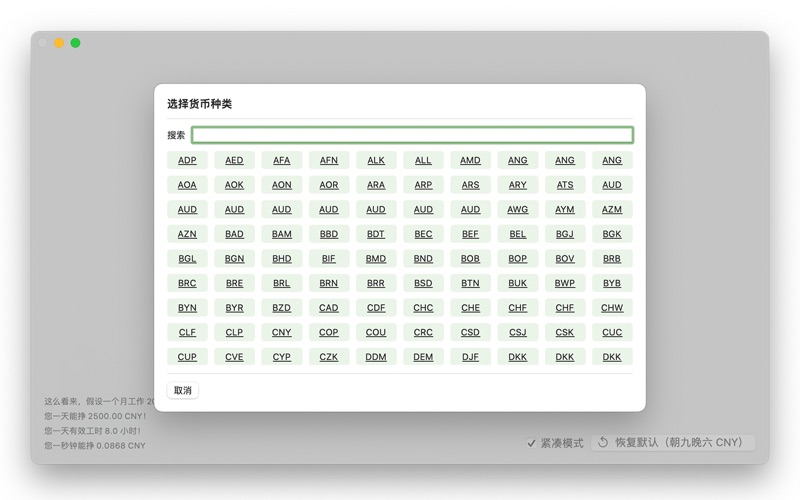Viewport: 800px width, 500px height.
Task: Pick the BYN currency
Action: click(187, 308)
